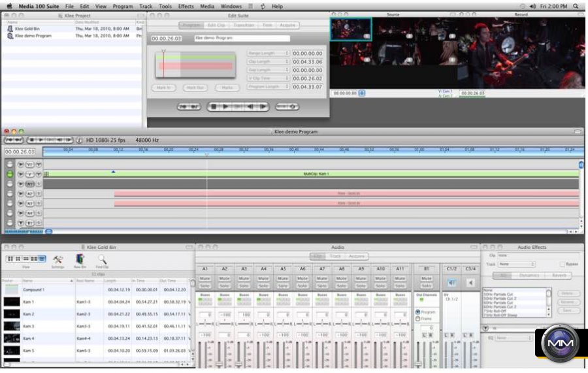Adjust the A1 pan slider
Image resolution: width=588 pixels, height=373 pixels.
(x=204, y=323)
